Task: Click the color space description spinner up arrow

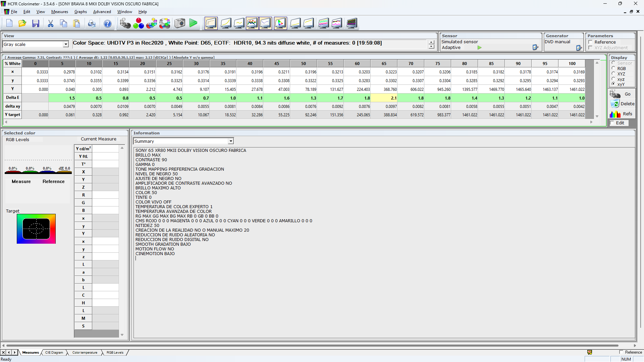Action: coord(431,42)
